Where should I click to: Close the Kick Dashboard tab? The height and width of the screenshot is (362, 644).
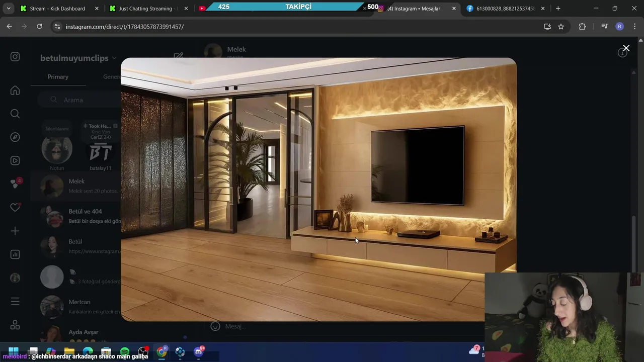coord(97,9)
